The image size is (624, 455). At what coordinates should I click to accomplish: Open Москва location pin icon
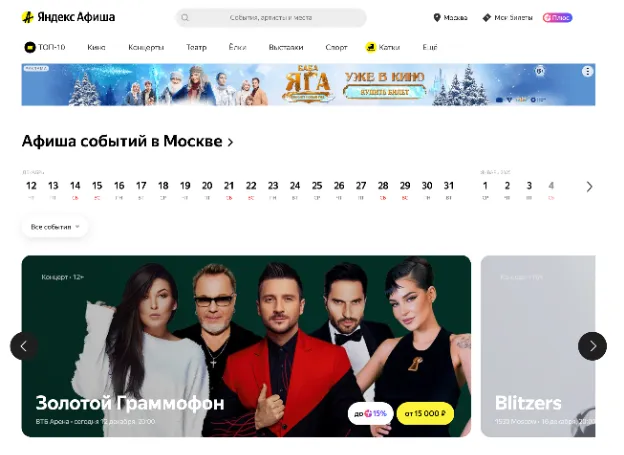tap(437, 18)
